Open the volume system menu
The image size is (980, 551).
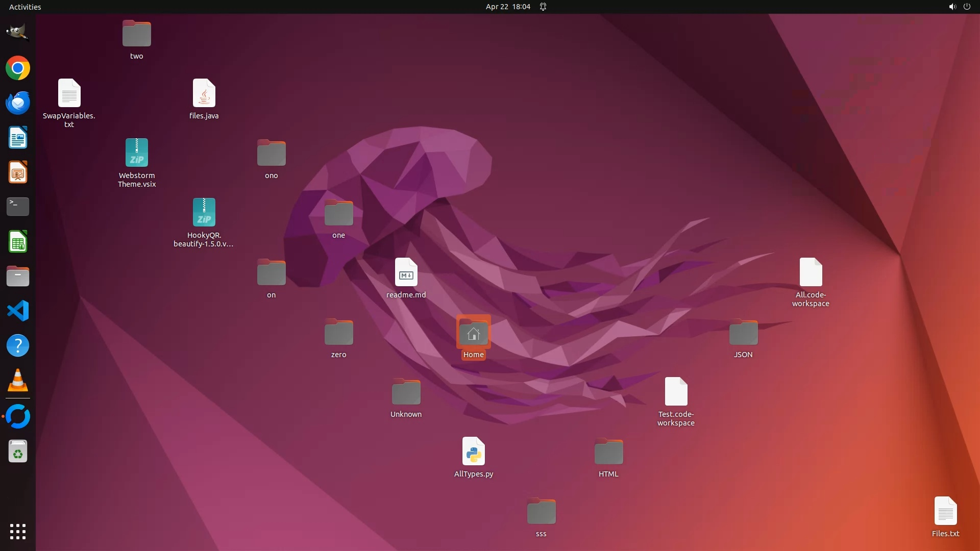point(952,7)
